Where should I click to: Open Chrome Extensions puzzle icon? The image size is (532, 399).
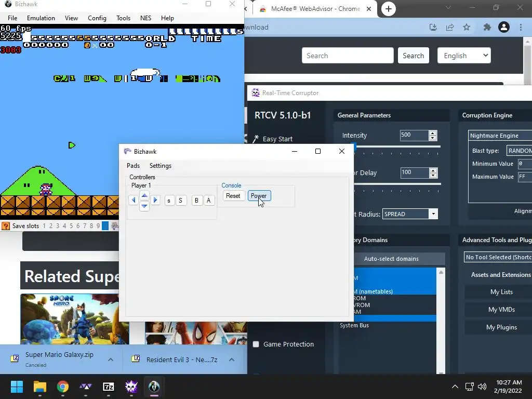pos(487,27)
